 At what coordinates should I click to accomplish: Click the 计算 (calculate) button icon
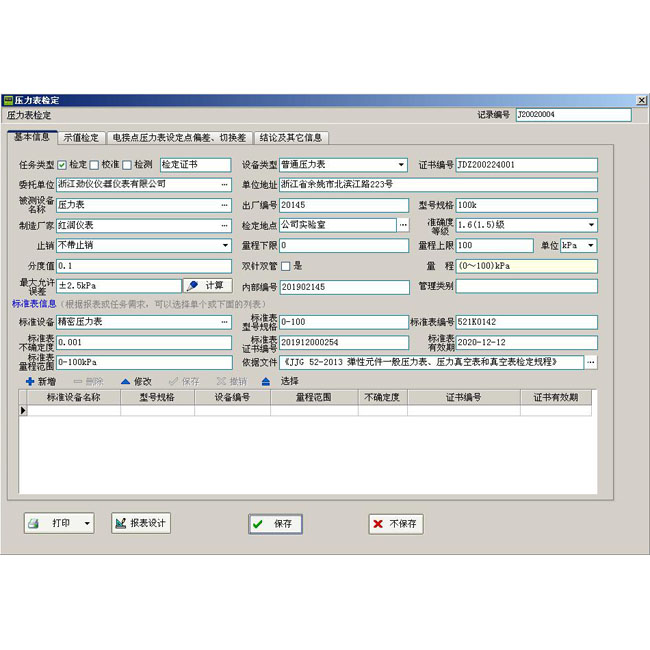[193, 286]
